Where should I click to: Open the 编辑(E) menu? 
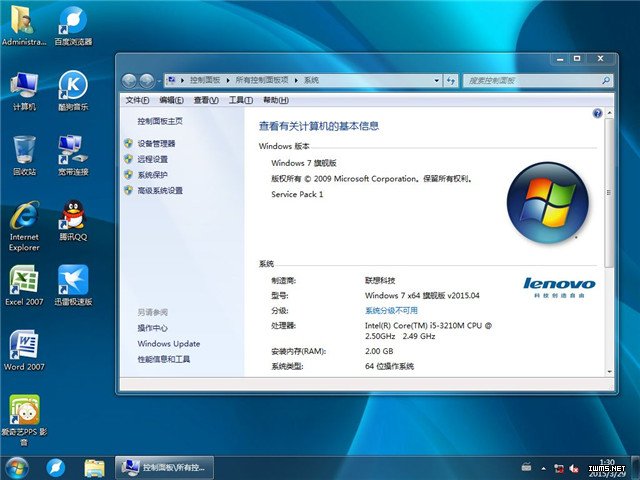171,100
